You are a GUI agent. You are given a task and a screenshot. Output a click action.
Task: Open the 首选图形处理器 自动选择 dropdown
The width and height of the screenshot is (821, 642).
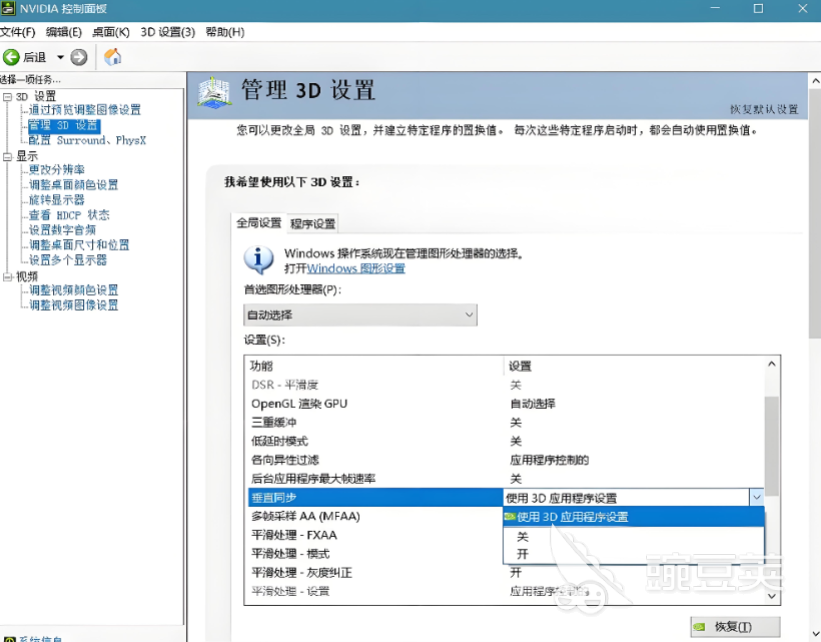click(360, 315)
